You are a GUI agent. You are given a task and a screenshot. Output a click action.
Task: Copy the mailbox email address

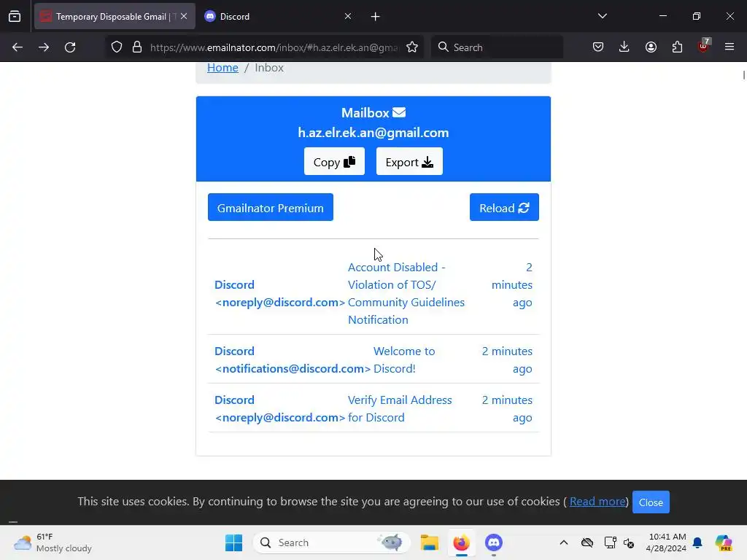pos(334,161)
